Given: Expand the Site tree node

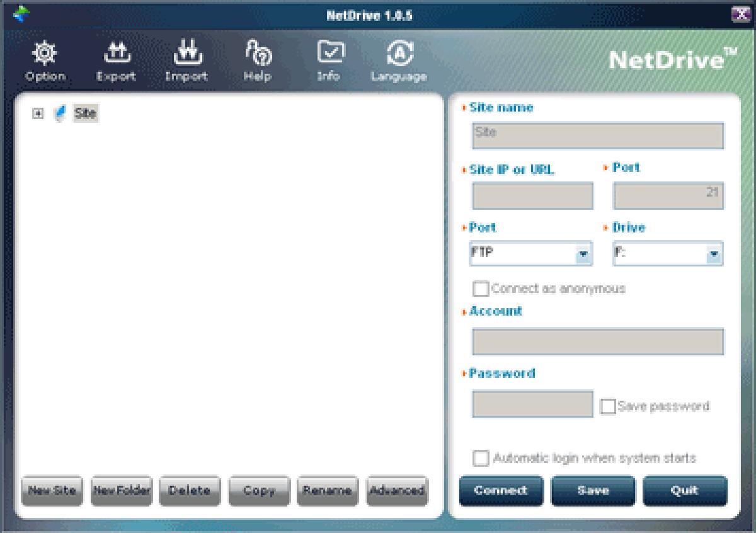Looking at the screenshot, I should (38, 114).
